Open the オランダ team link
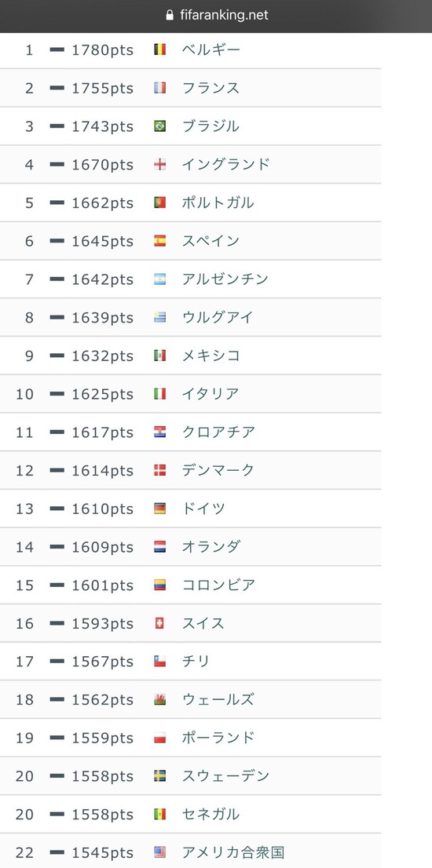This screenshot has height=868, width=432. (211, 546)
